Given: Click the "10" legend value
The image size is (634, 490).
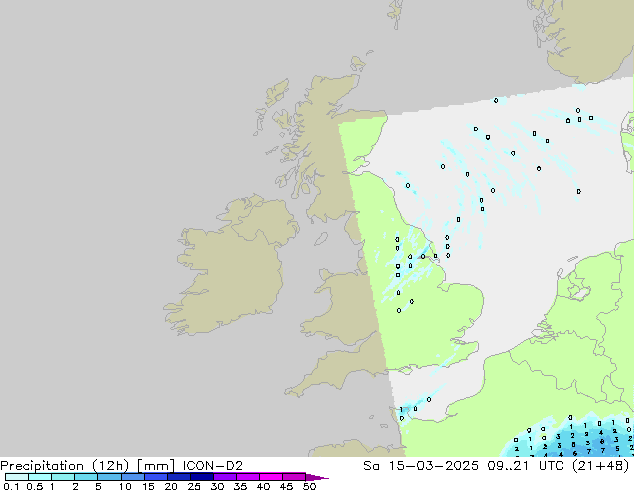Looking at the screenshot, I should coord(125,486).
